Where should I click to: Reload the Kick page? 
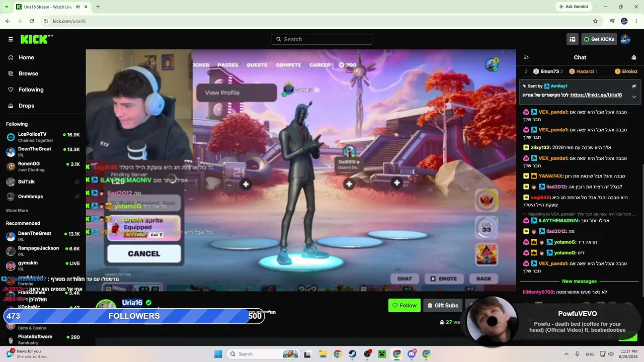click(32, 21)
